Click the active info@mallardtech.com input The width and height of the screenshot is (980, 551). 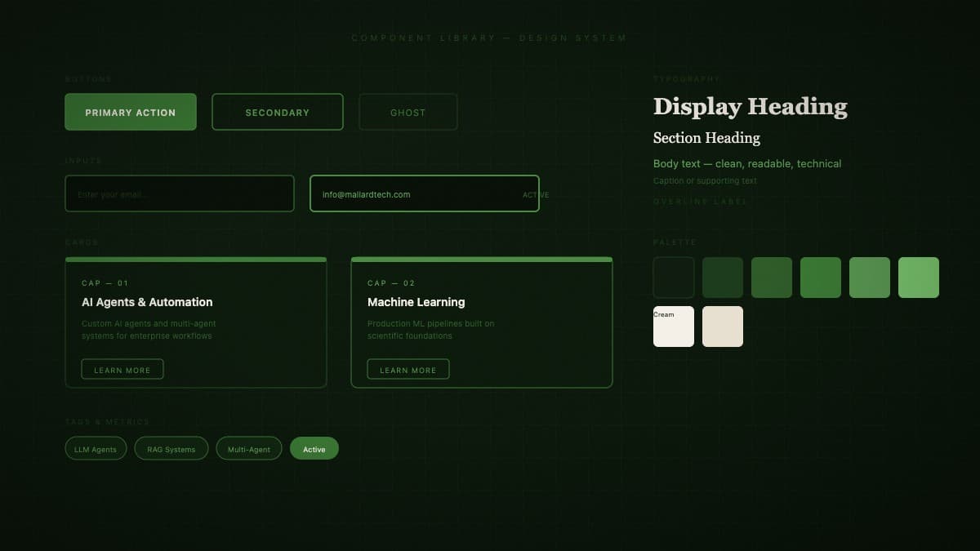[x=424, y=193]
